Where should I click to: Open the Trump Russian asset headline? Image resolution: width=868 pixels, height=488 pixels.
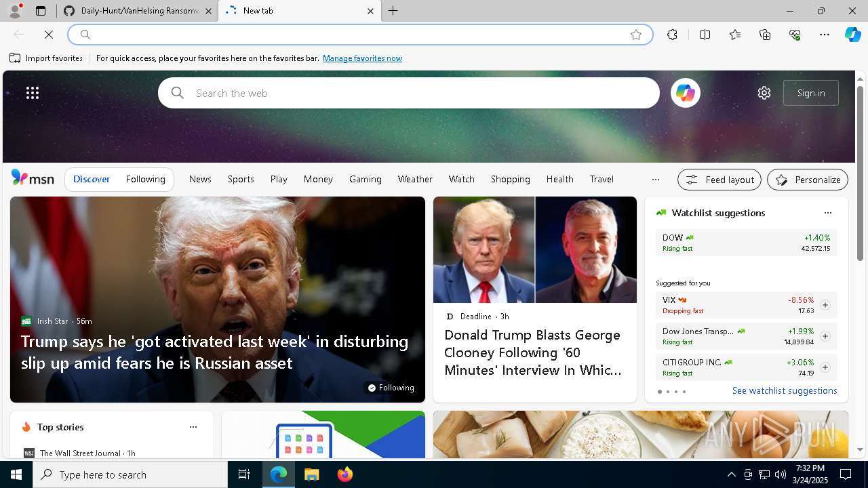point(214,352)
